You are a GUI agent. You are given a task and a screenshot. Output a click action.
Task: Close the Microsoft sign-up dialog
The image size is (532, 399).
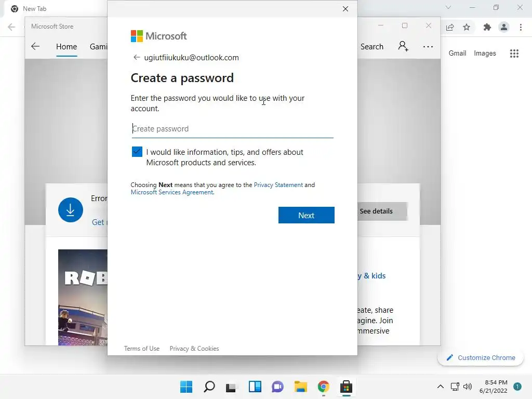pyautogui.click(x=345, y=9)
